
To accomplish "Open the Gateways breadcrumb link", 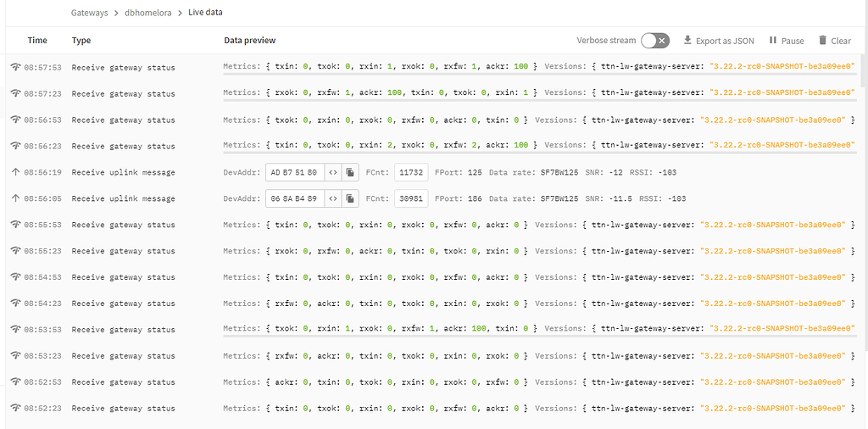I will [89, 13].
